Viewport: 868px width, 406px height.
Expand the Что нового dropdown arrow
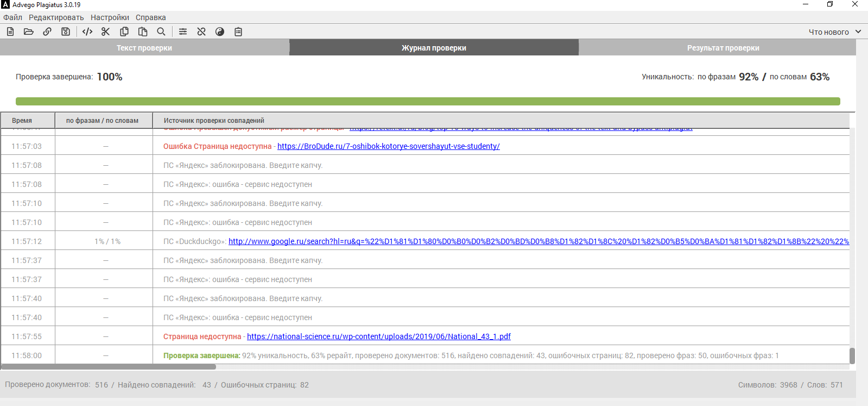[x=858, y=32]
